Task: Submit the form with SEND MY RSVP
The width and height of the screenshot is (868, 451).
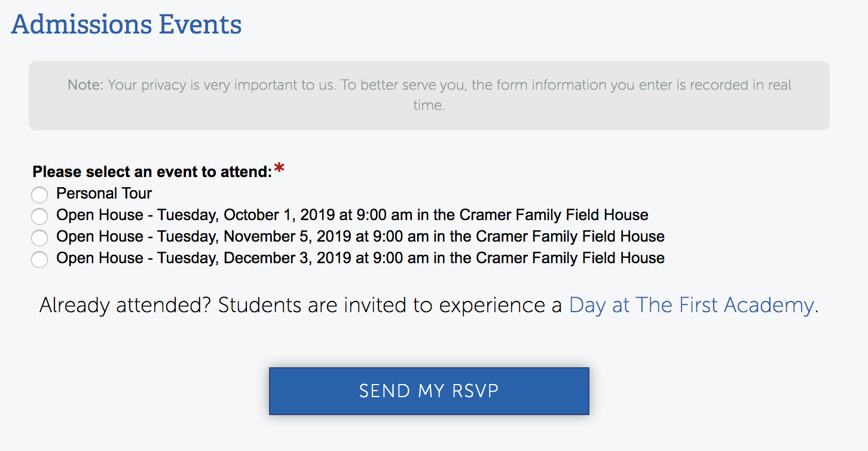Action: 429,391
